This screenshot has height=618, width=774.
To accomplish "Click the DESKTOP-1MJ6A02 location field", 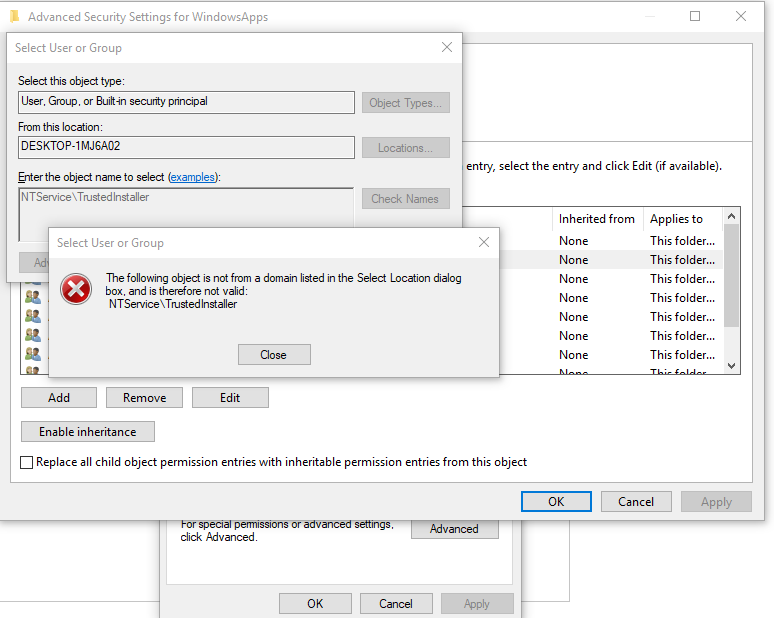I will coord(186,147).
